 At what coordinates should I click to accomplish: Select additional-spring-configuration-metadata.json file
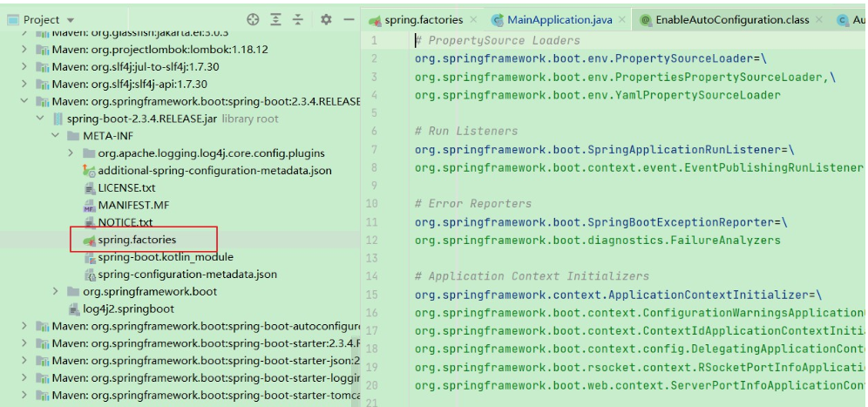214,171
